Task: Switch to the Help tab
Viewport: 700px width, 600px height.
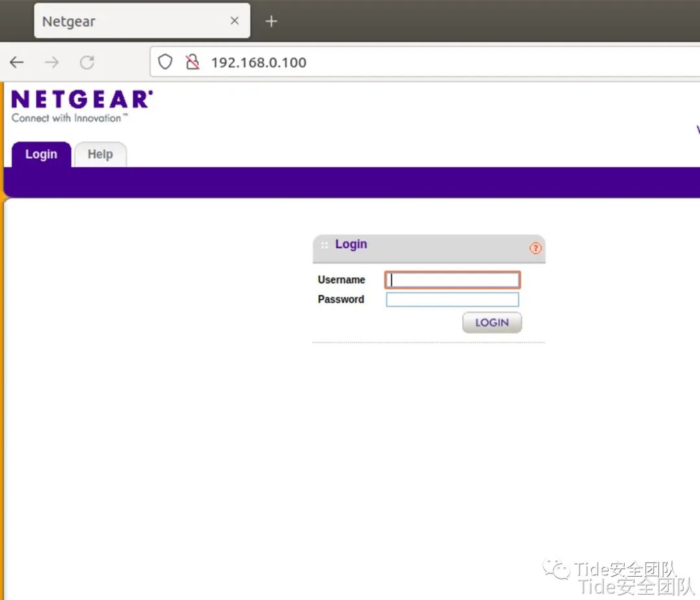Action: (100, 154)
